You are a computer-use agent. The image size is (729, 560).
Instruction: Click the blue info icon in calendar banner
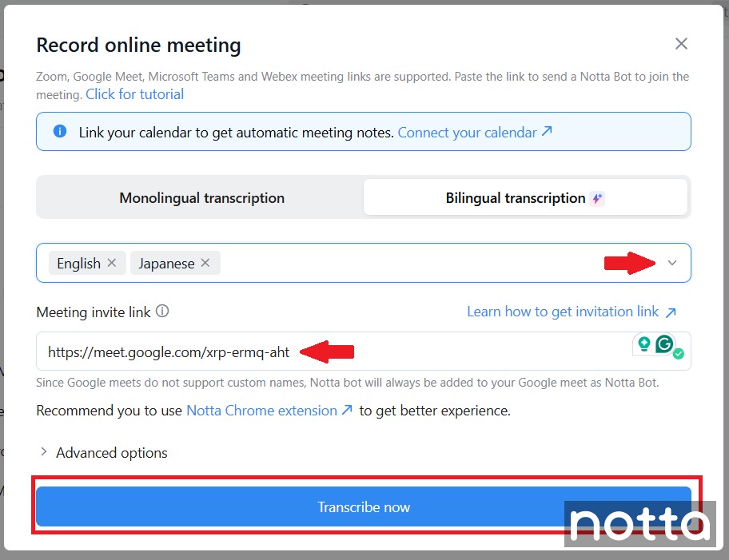[60, 132]
